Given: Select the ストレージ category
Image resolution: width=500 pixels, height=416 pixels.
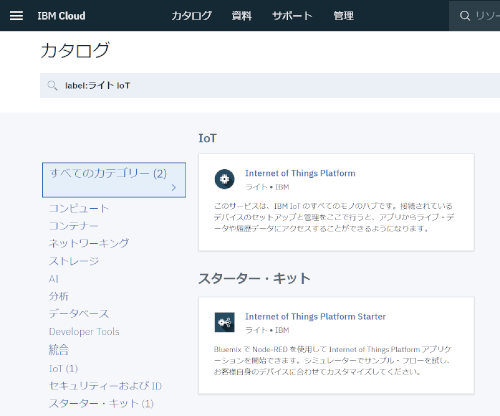Looking at the screenshot, I should coord(74,261).
